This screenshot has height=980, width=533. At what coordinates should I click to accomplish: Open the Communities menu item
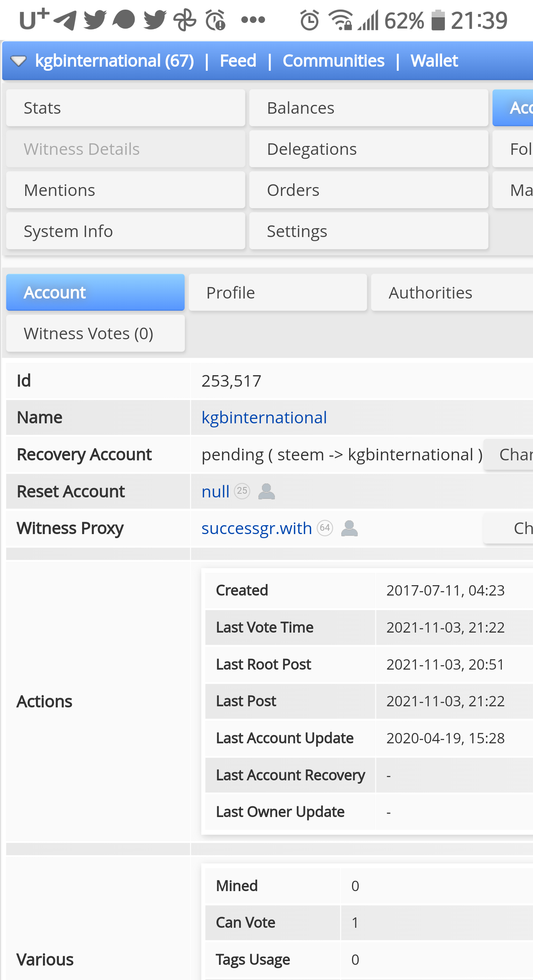coord(333,61)
